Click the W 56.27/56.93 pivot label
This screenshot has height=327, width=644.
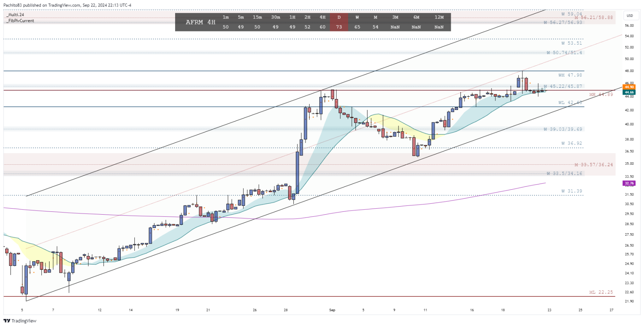pos(563,23)
